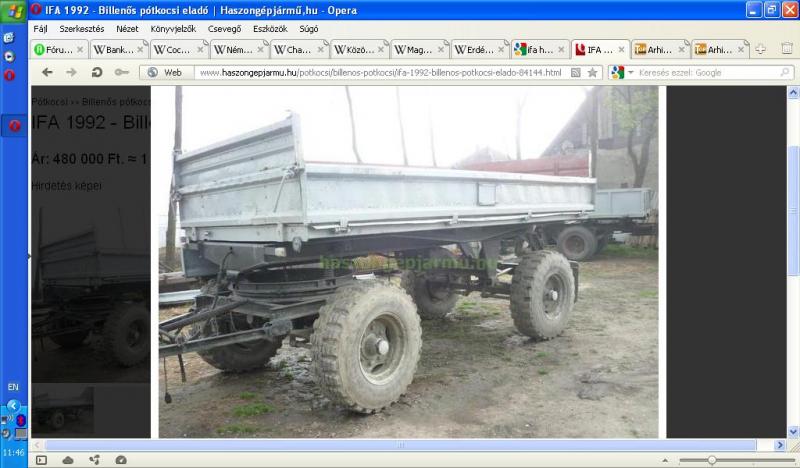Viewport: 800px width, 468px height.
Task: Click the vertical scrollbar down arrow
Action: pyautogui.click(x=793, y=432)
